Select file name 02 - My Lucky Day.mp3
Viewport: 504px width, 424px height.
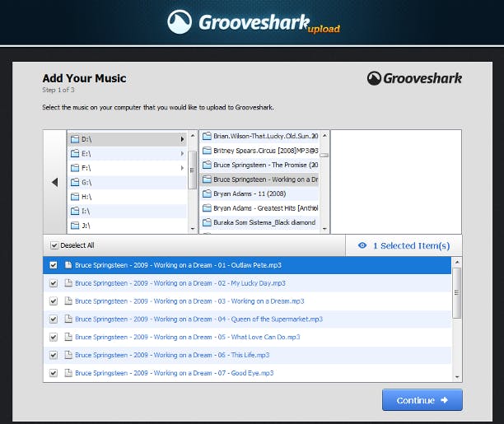coord(180,283)
